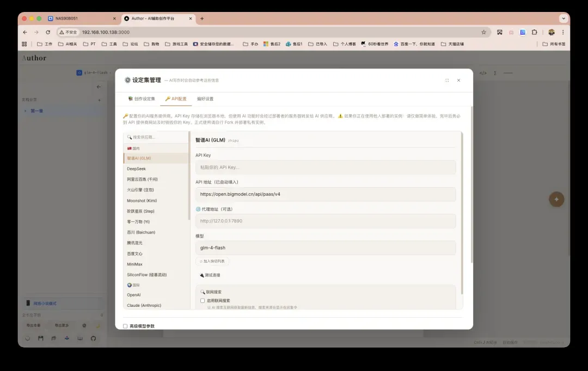Open the 所有书签 bookmarks folder
The width and height of the screenshot is (588, 371).
point(554,44)
